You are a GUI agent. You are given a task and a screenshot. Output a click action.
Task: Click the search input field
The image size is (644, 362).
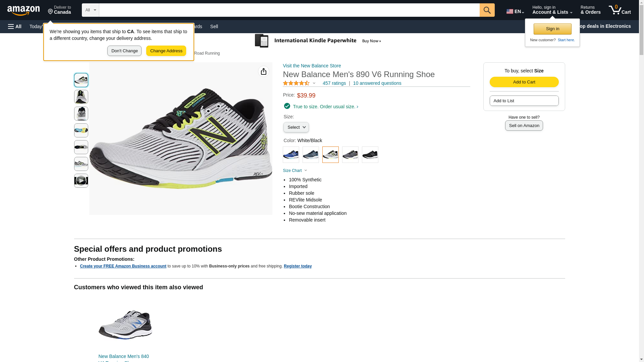tap(289, 10)
